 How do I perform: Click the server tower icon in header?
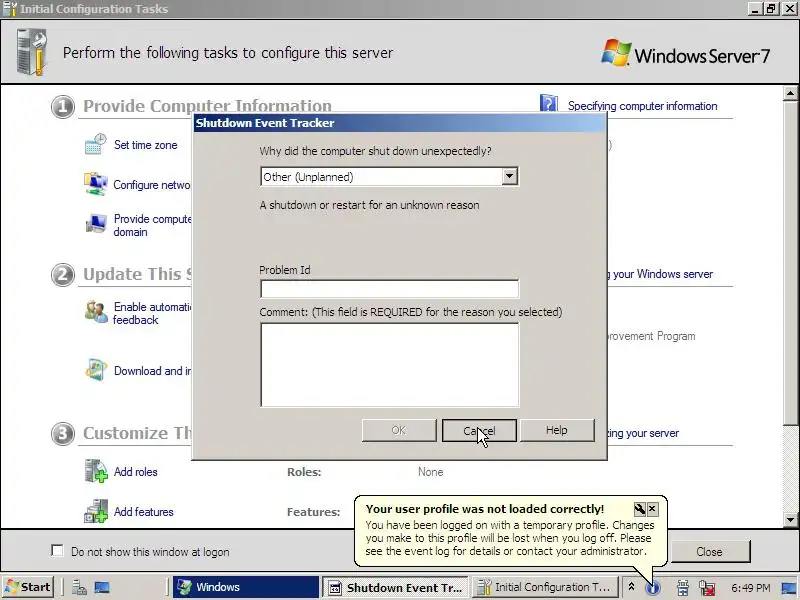[32, 52]
